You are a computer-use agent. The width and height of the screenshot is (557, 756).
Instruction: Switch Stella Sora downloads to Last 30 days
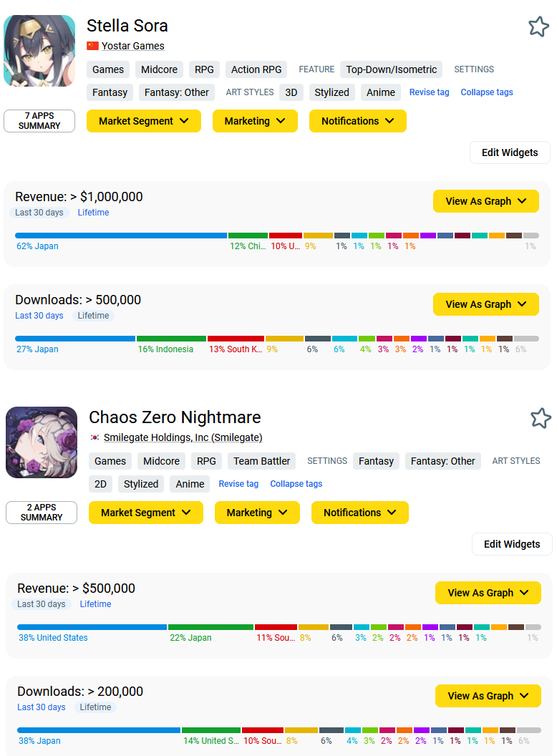39,316
